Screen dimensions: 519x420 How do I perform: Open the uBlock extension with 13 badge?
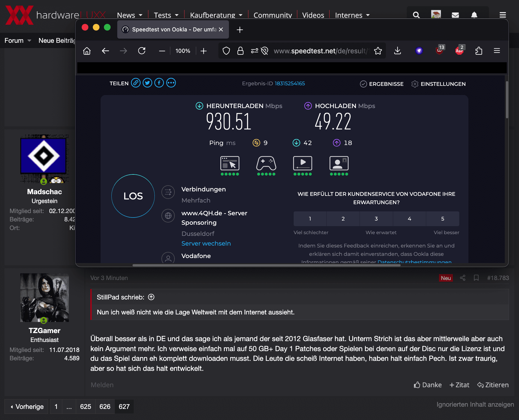440,50
